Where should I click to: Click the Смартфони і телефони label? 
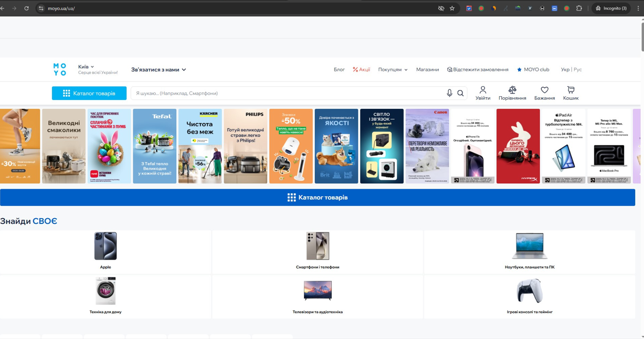click(x=318, y=267)
